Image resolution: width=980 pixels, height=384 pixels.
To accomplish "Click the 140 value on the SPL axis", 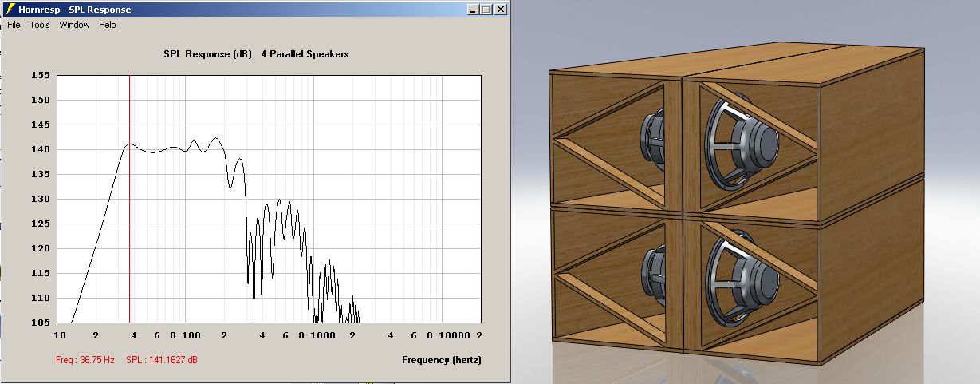I will [41, 149].
